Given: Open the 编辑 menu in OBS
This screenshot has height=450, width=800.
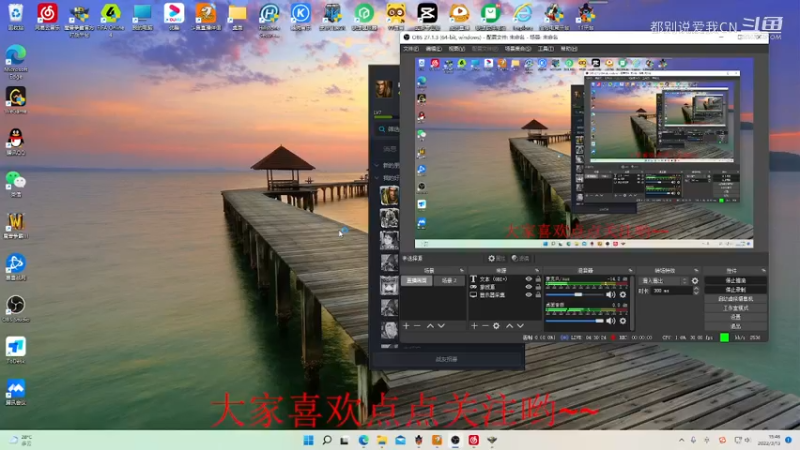Looking at the screenshot, I should tap(434, 49).
